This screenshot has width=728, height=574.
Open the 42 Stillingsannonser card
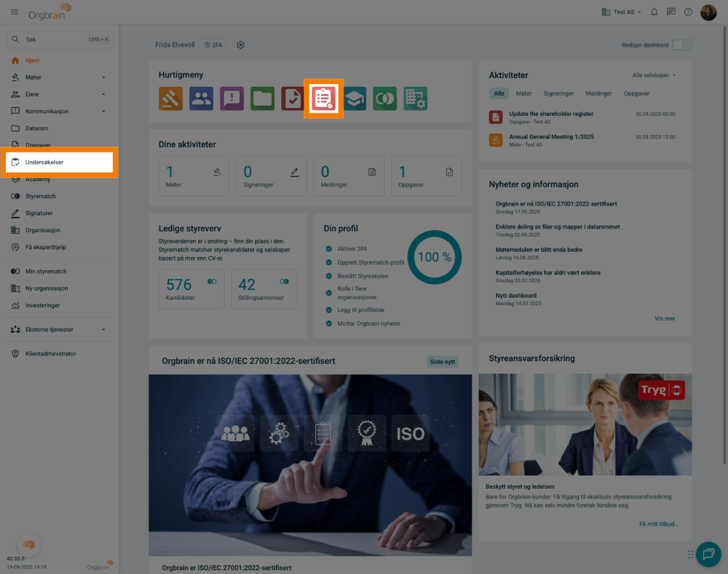(264, 289)
